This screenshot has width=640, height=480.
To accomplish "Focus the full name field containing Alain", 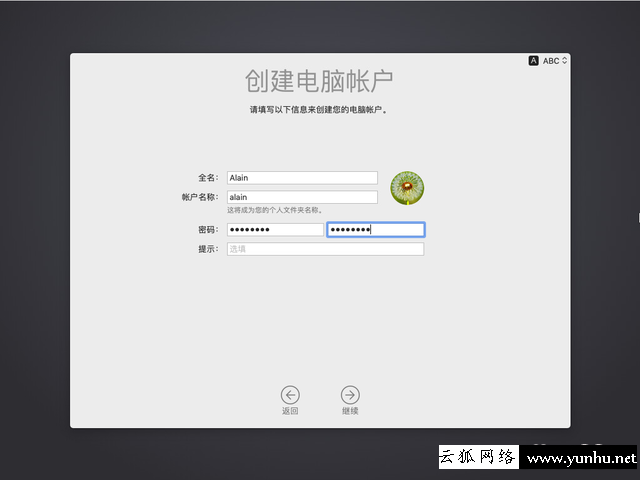I will click(302, 178).
